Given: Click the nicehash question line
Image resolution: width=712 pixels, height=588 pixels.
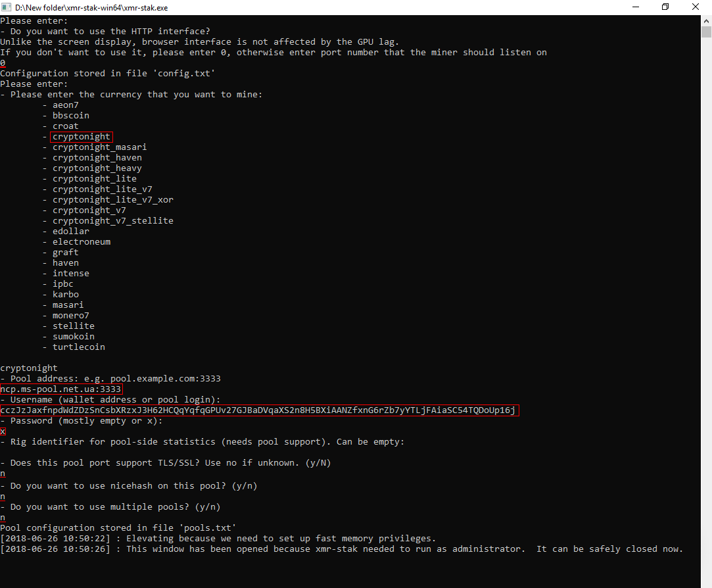Looking at the screenshot, I should 128,486.
